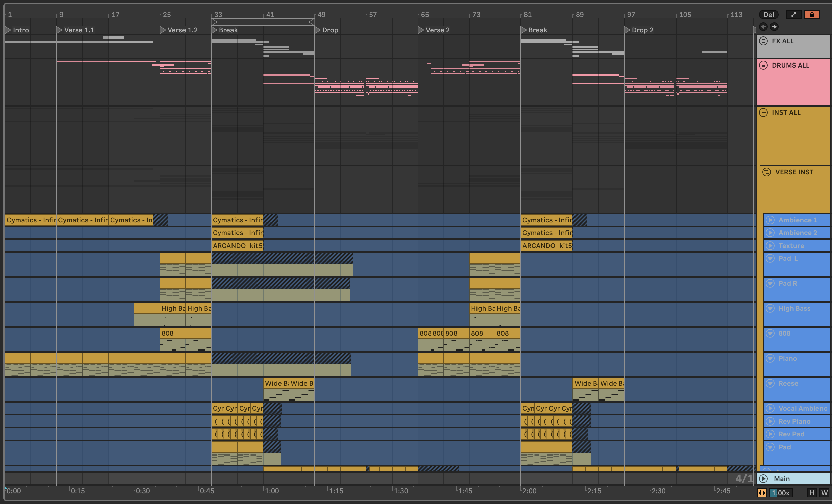Viewport: 832px width, 504px height.
Task: Jump to next locator arrow
Action: tap(774, 27)
